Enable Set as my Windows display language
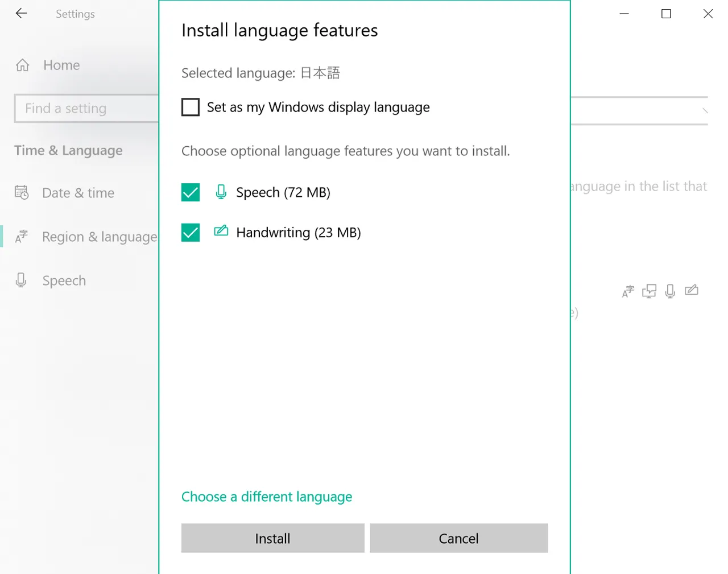The height and width of the screenshot is (574, 728). pos(190,107)
